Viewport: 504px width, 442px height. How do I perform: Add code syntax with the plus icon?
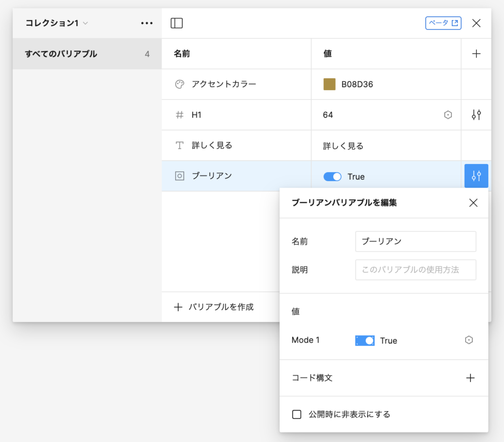[x=471, y=378]
